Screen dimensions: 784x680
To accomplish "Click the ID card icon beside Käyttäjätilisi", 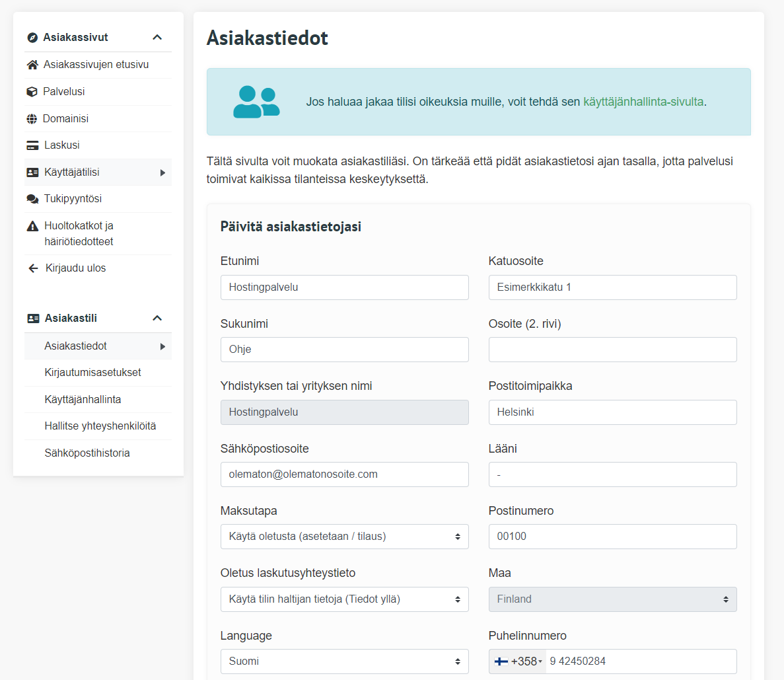I will (32, 172).
